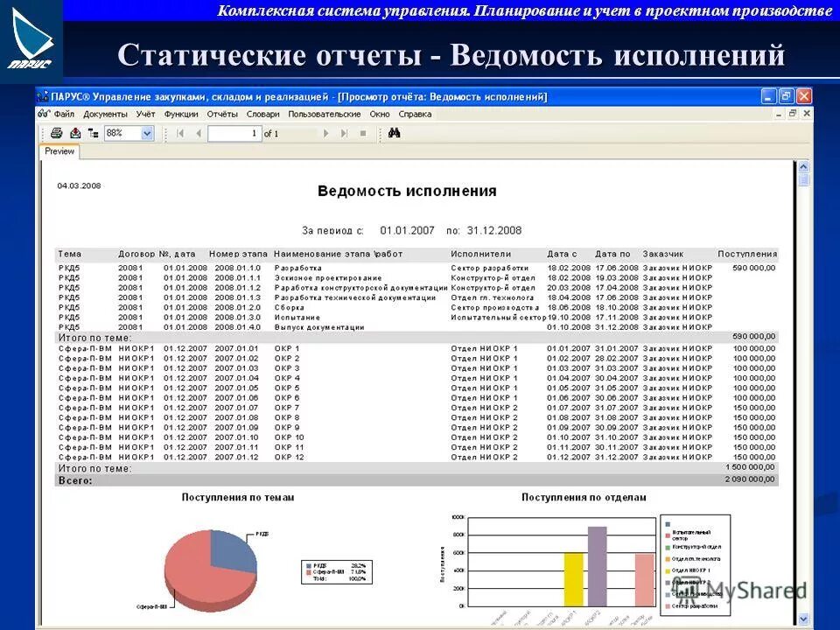Click the Сектор разработки executor cell

pyautogui.click(x=490, y=268)
